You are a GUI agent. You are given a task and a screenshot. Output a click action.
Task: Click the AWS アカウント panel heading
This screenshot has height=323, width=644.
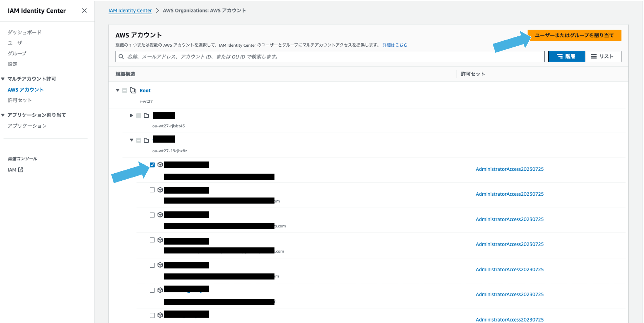click(x=138, y=35)
